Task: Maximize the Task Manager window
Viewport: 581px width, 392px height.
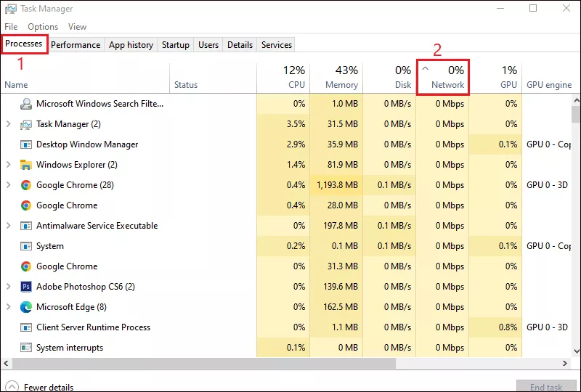Action: 533,8
